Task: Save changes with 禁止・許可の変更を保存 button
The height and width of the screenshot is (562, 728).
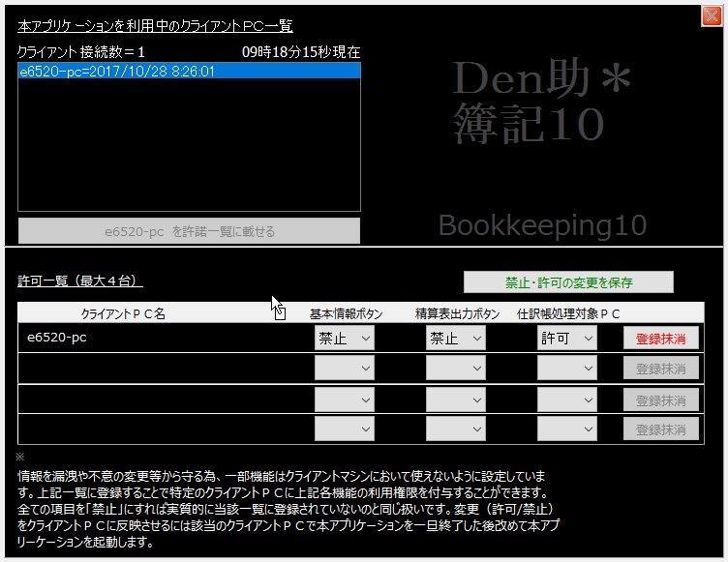Action: click(568, 282)
